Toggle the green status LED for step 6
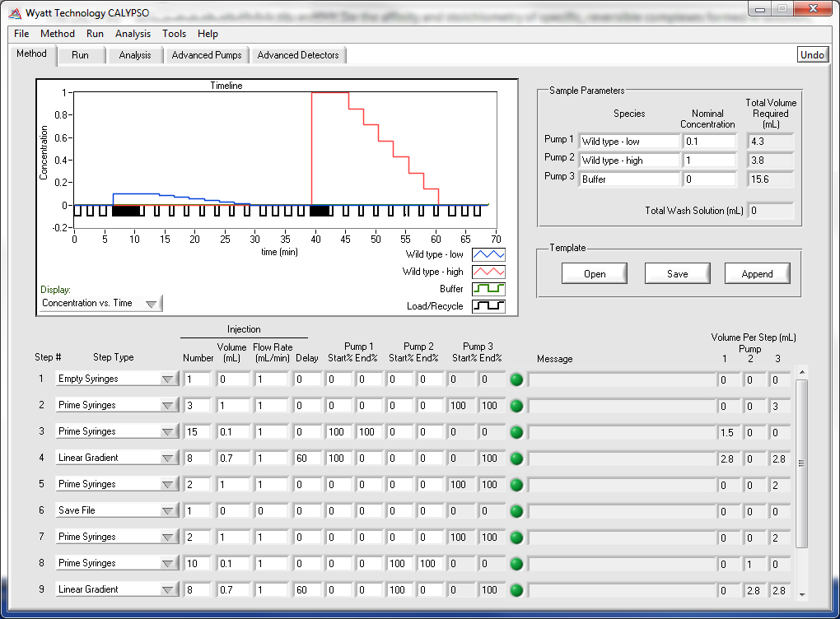 pos(516,511)
